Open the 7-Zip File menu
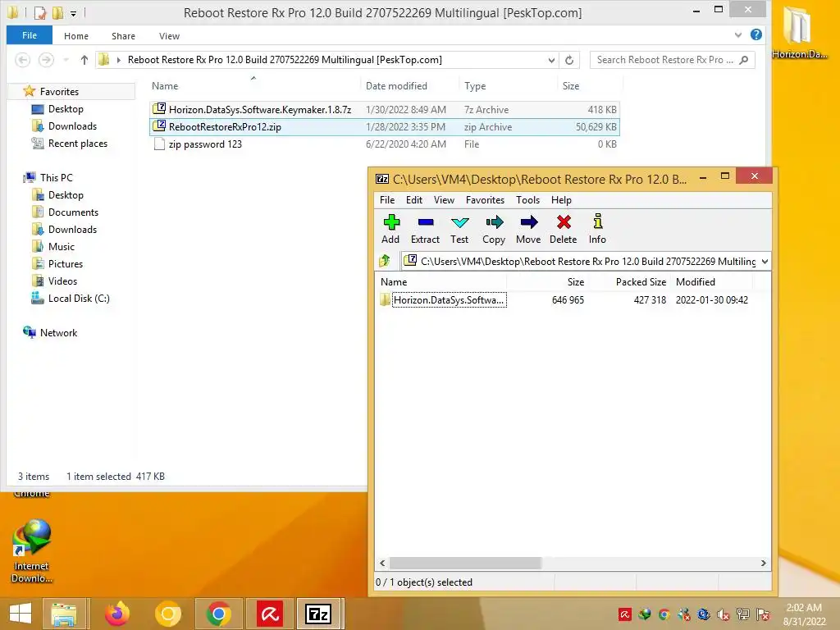The image size is (840, 630). pos(387,200)
